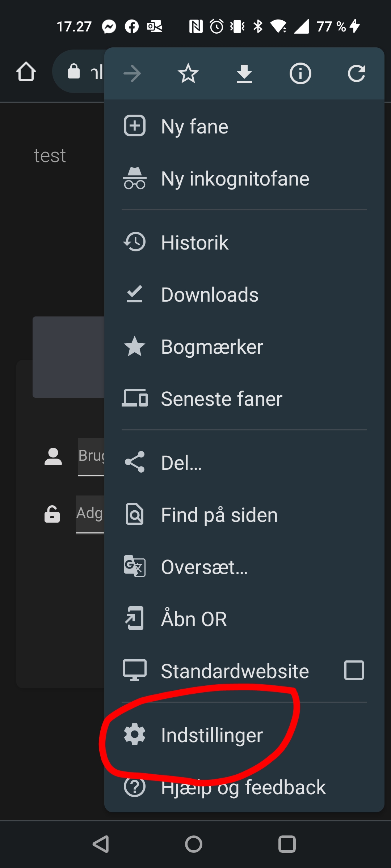Tap the lock icon in address bar
Screen dimensions: 391x868
(x=74, y=72)
